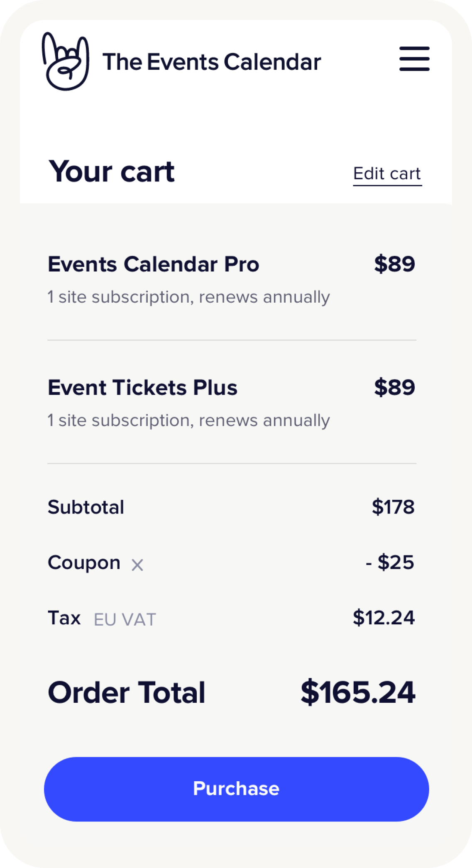Click the Subtotal label

tap(86, 507)
